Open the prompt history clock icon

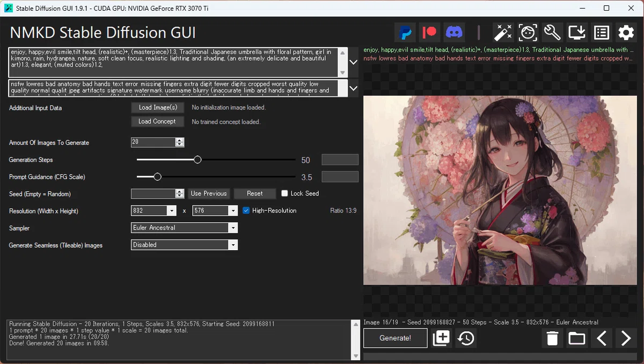[x=466, y=338]
